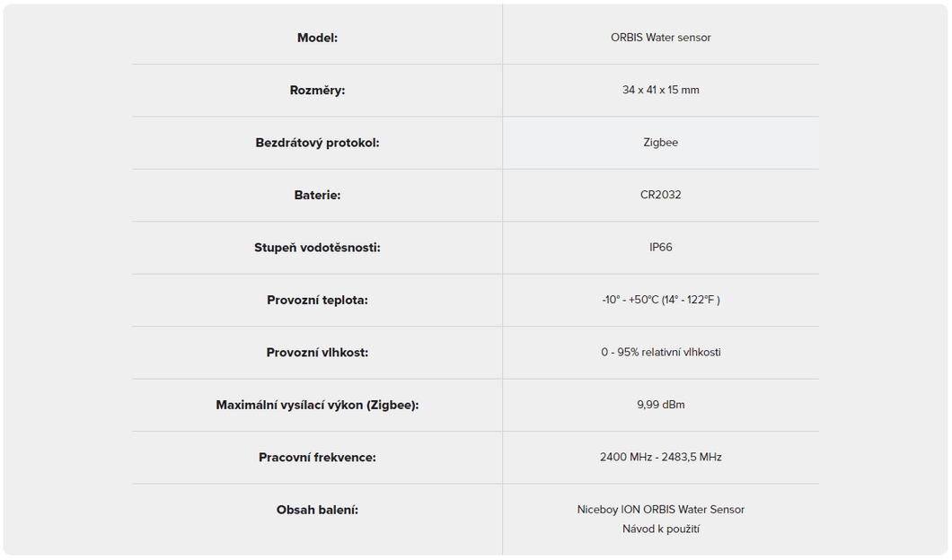Click the 'Obsah balení:' label
This screenshot has height=560, width=952.
(317, 510)
